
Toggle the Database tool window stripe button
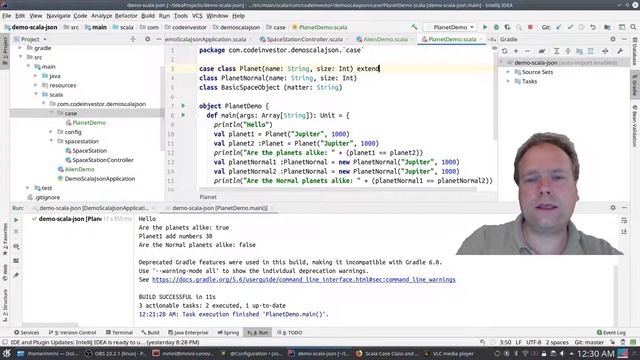(635, 52)
